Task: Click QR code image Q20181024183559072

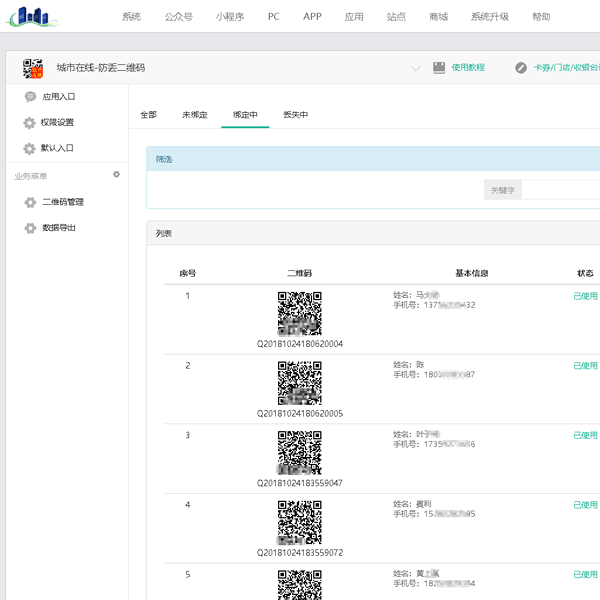Action: pyautogui.click(x=300, y=523)
